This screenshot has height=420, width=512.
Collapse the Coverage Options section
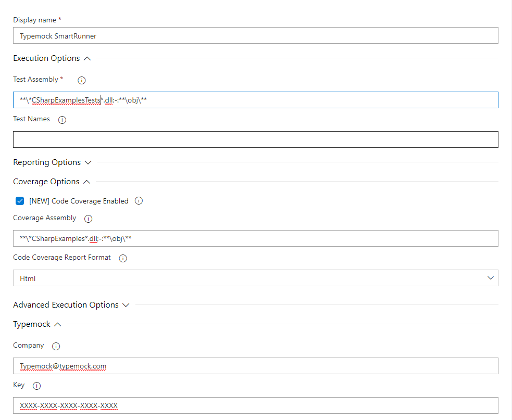(x=86, y=182)
